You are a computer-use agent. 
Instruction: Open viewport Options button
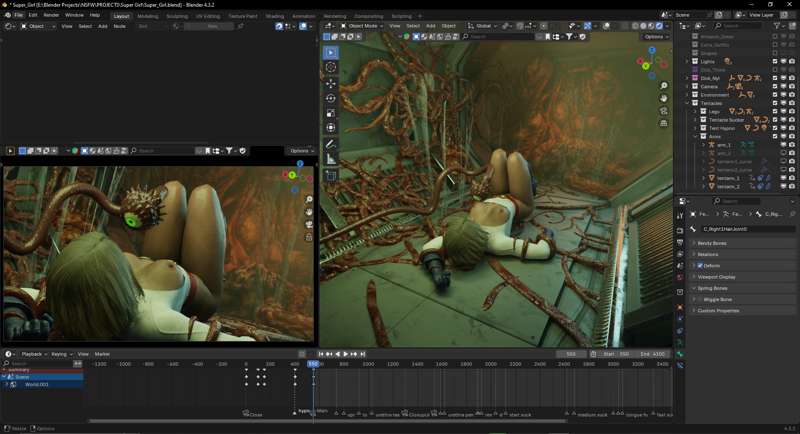[x=655, y=37]
